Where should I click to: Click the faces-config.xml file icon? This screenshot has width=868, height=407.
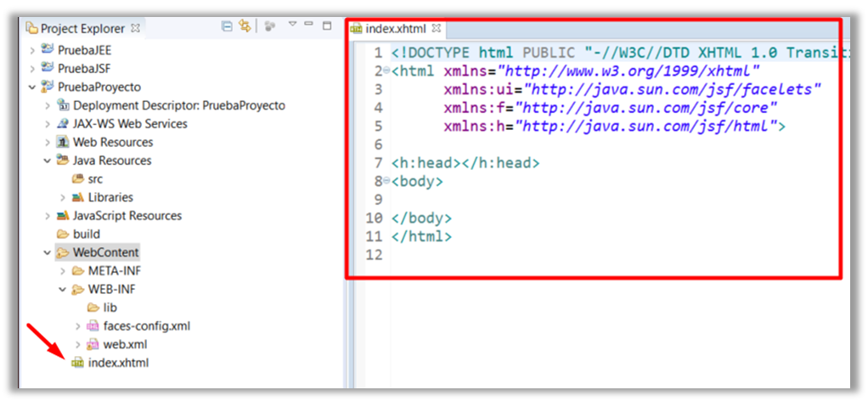(x=93, y=326)
